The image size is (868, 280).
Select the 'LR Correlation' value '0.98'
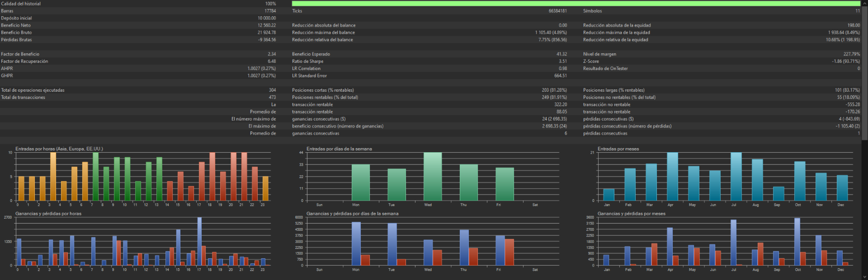coord(562,69)
